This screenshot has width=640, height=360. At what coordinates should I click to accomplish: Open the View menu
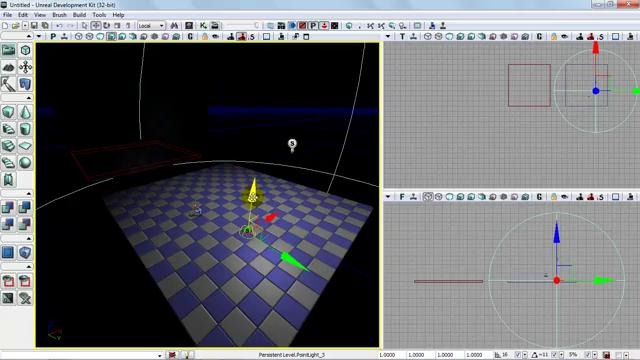coord(40,15)
